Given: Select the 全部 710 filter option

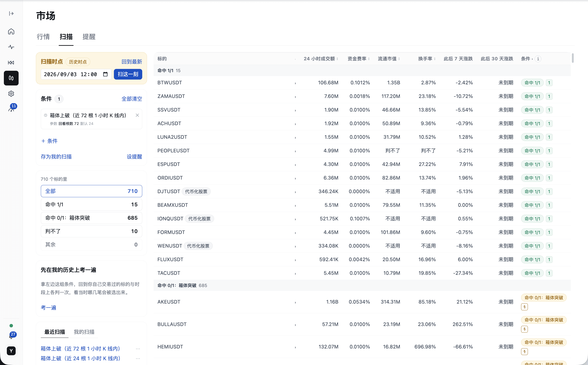Looking at the screenshot, I should (91, 191).
